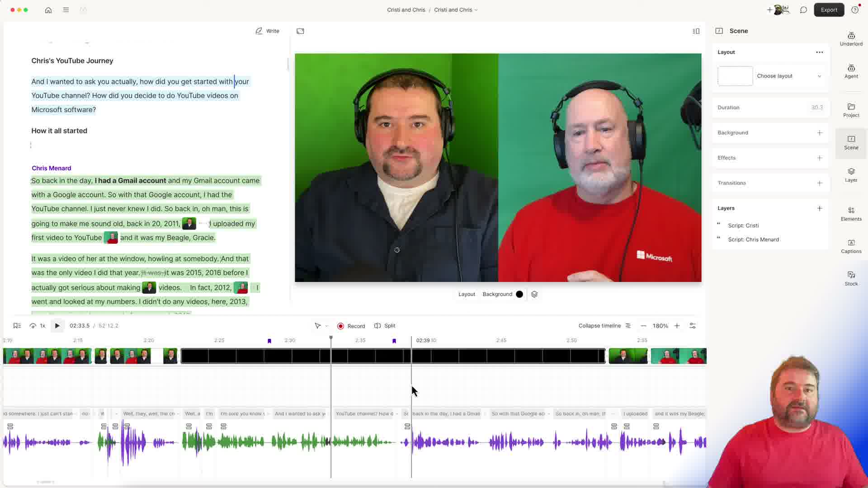Add a new layer with the Layers plus button
The height and width of the screenshot is (488, 868).
[820, 208]
